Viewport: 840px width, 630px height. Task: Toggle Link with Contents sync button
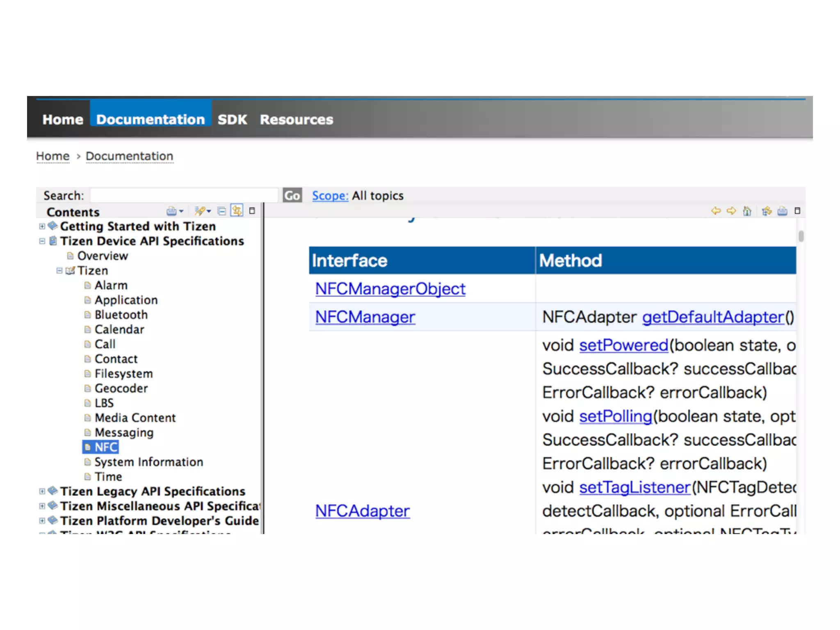pos(237,211)
